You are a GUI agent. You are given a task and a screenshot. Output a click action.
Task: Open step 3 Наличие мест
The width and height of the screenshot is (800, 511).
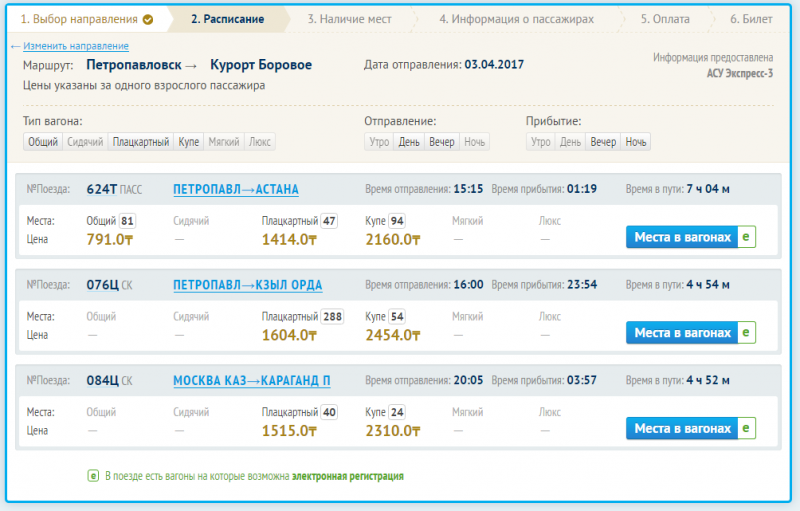[349, 19]
